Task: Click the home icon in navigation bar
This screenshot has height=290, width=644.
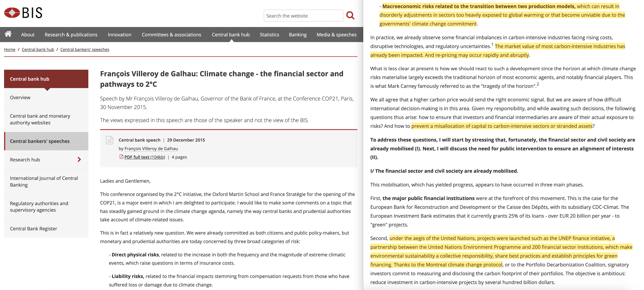Action: click(x=8, y=34)
